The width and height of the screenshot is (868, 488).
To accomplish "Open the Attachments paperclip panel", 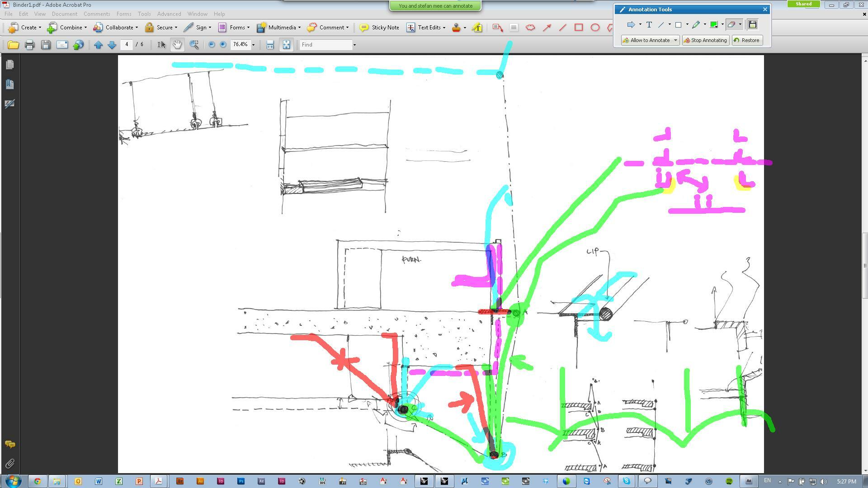I will click(9, 464).
